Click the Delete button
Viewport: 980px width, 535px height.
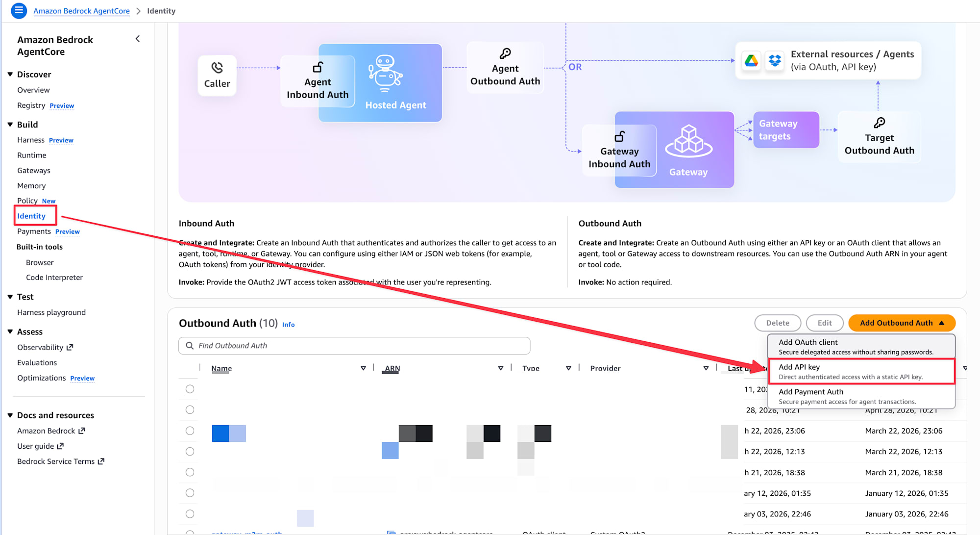778,323
